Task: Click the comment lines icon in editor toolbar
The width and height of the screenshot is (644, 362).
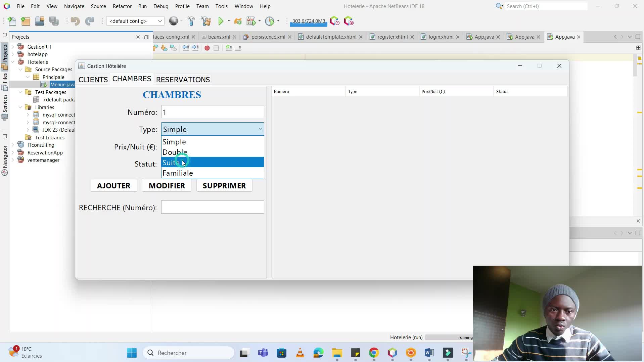Action: tap(229, 48)
